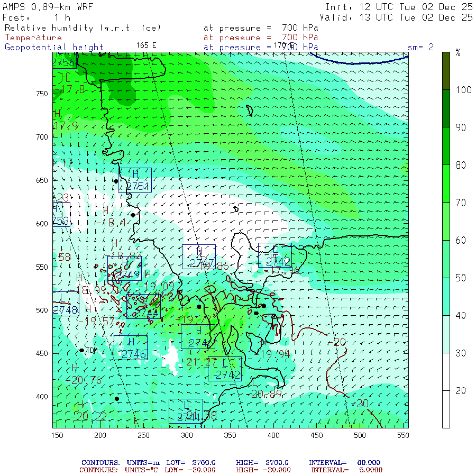
Task: Select the boxed H 2751 height marker
Action: pos(135,180)
